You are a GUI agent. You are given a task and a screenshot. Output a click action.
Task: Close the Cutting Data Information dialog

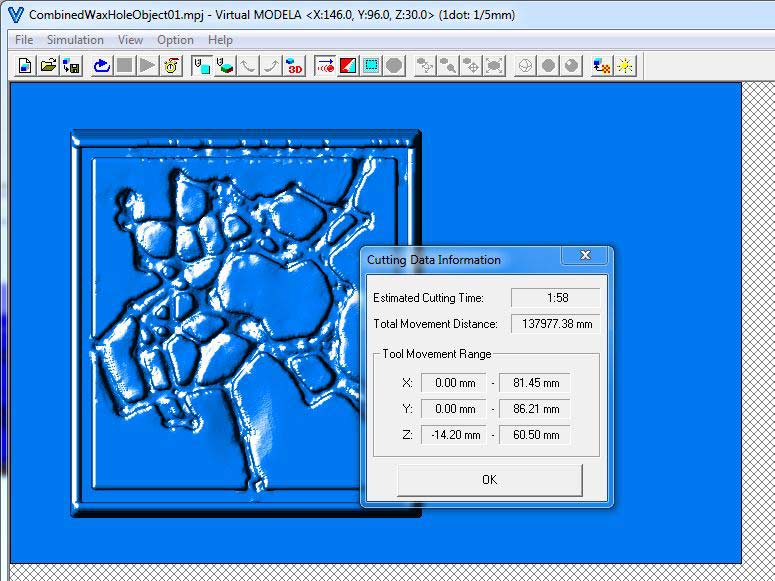point(586,255)
